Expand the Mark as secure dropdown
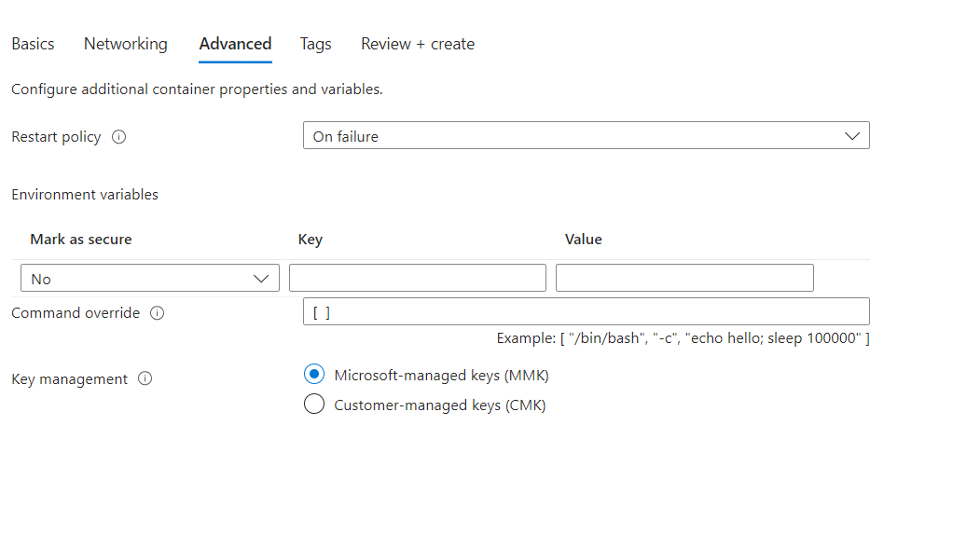Screen dimensions: 980x549 click(149, 279)
